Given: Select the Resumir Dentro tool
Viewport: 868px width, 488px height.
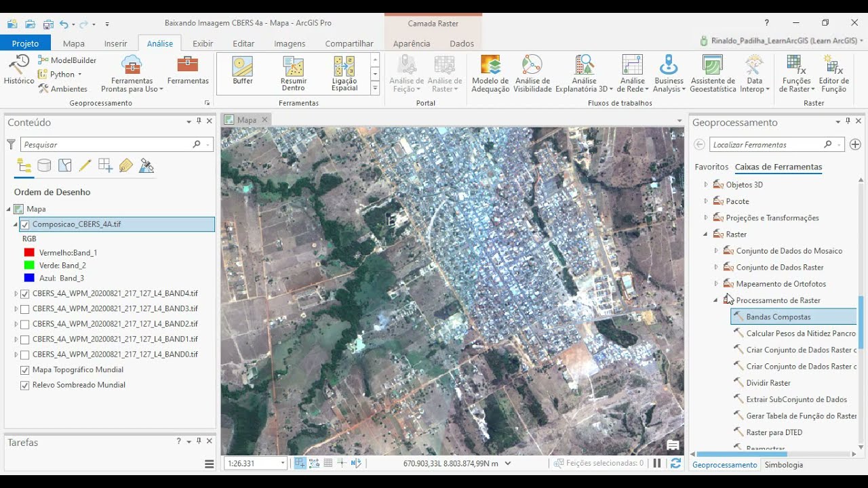Looking at the screenshot, I should [x=294, y=74].
